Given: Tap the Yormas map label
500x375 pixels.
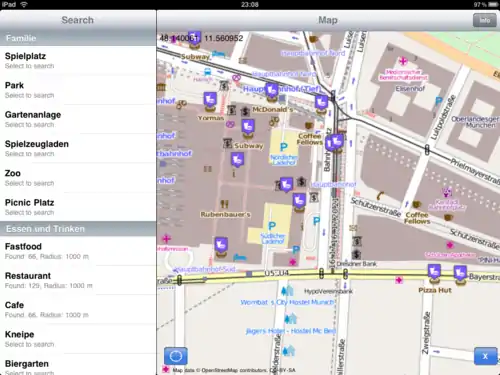Looking at the screenshot, I should (x=211, y=118).
